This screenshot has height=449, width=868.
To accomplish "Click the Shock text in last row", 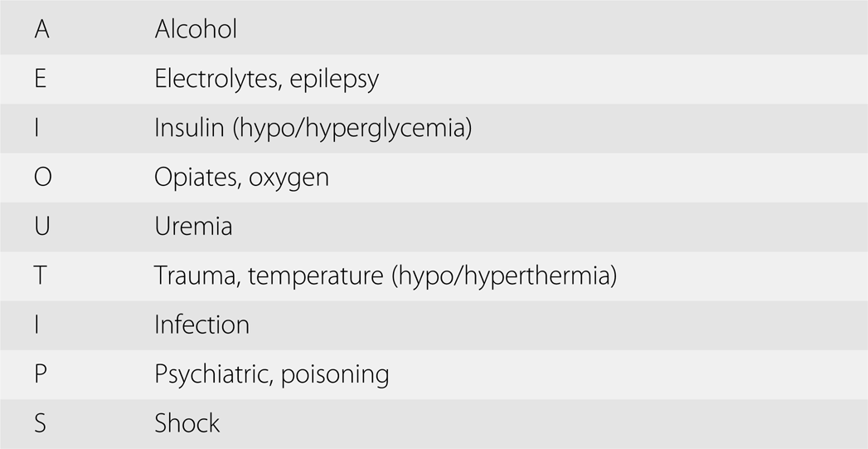I will click(187, 422).
